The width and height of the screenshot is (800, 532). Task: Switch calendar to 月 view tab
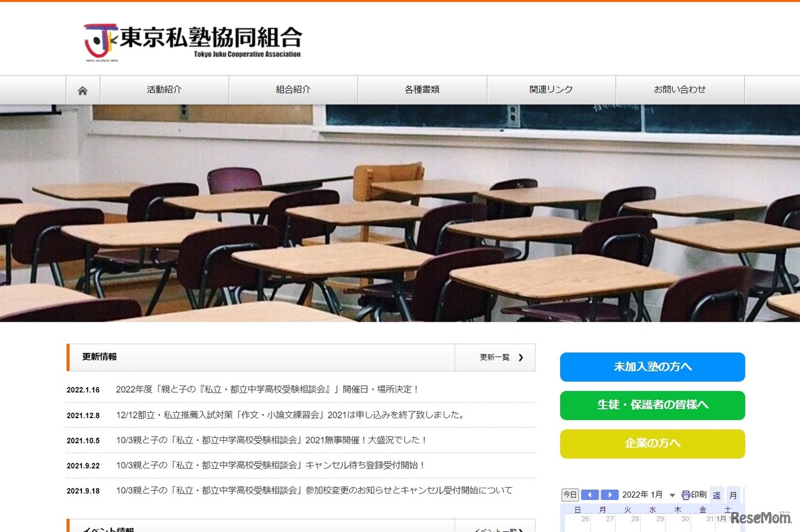733,495
